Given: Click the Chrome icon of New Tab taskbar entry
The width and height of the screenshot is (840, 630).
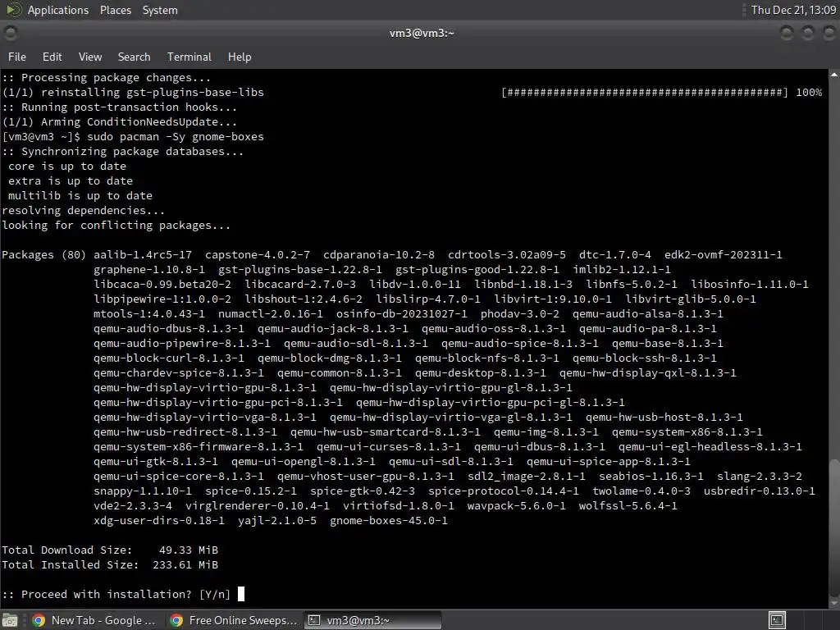Looking at the screenshot, I should tap(39, 620).
